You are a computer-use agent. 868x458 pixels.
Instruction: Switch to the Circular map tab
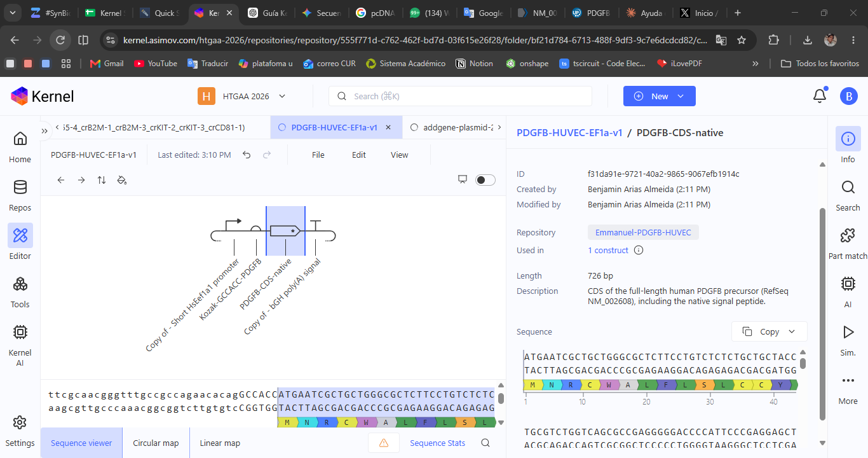tap(156, 443)
